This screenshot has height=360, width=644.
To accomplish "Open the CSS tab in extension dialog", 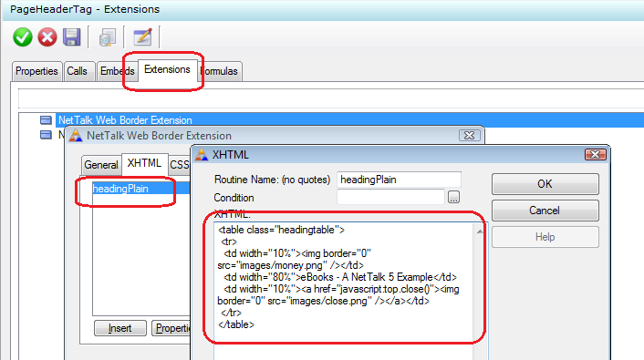I will click(180, 165).
